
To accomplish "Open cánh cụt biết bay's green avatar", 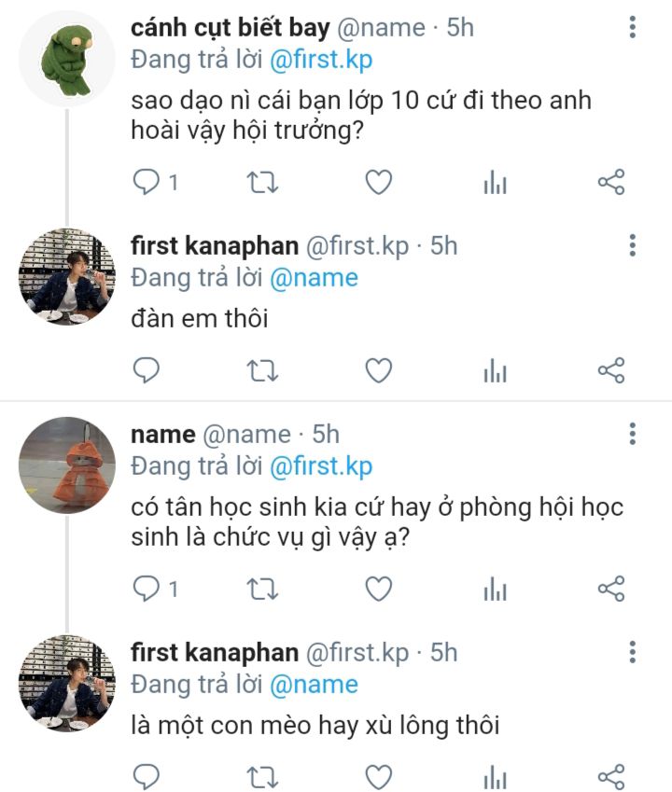I will (x=66, y=58).
